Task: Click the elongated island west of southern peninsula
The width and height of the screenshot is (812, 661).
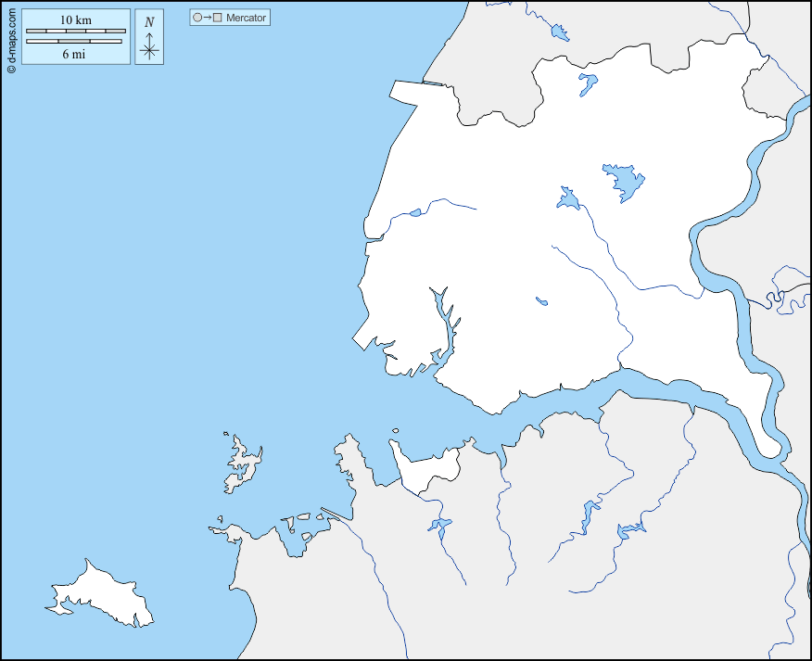Action: (242, 466)
